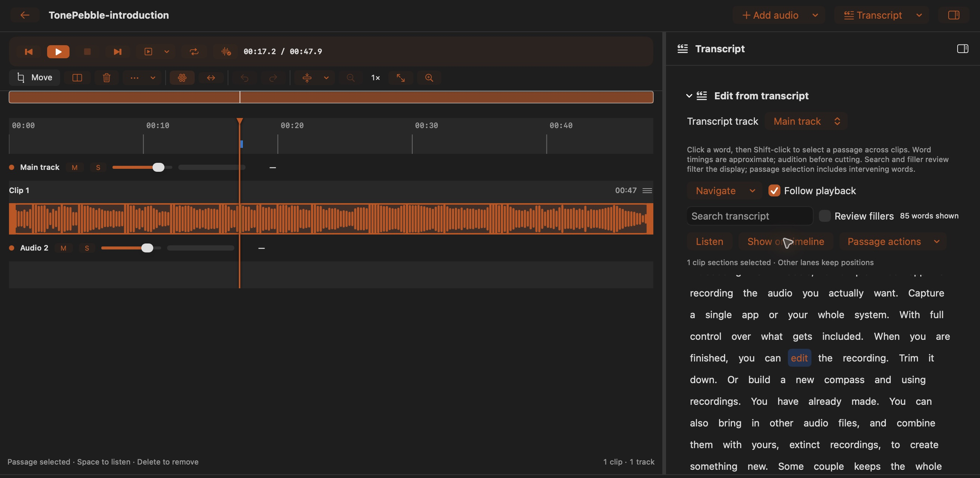Mute the Audio 2 track
980x478 pixels.
coord(64,248)
